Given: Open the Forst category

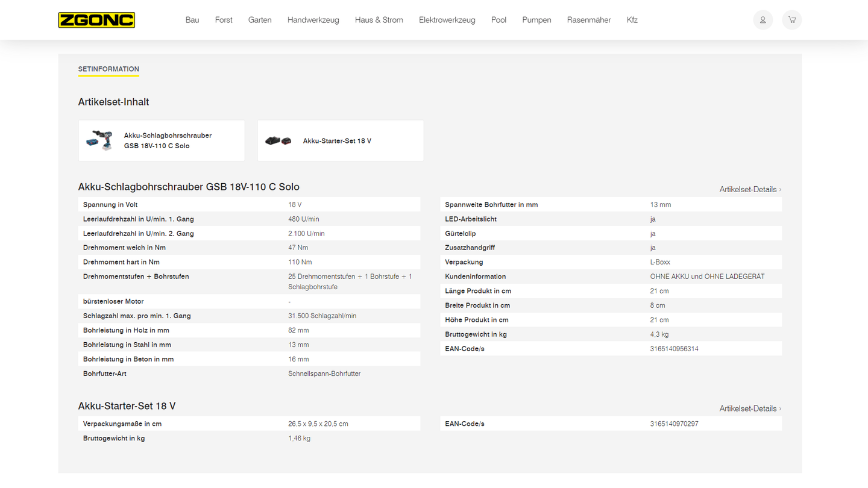Looking at the screenshot, I should click(x=223, y=19).
